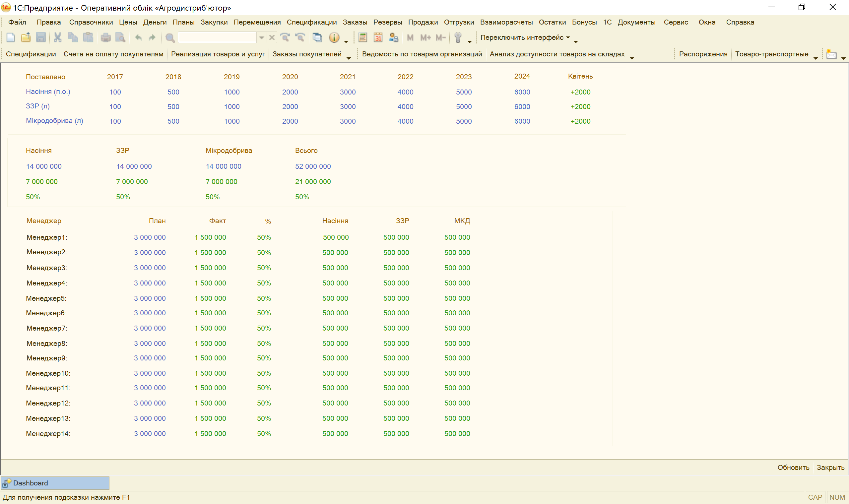Open the calculator tool icon

point(363,37)
